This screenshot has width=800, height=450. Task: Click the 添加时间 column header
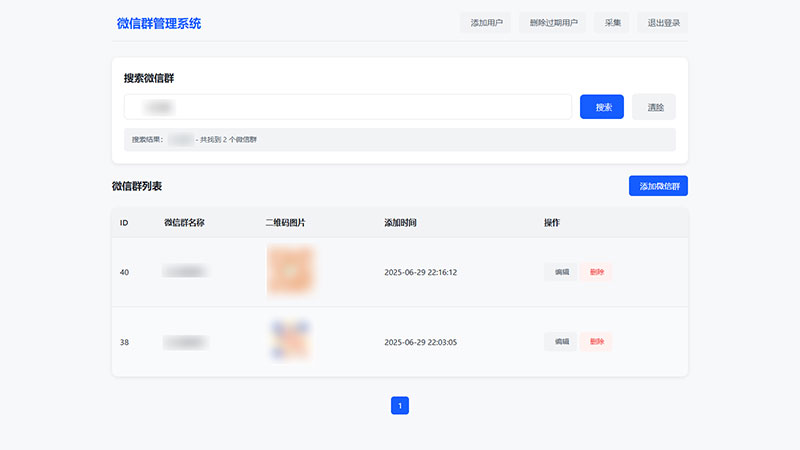401,222
